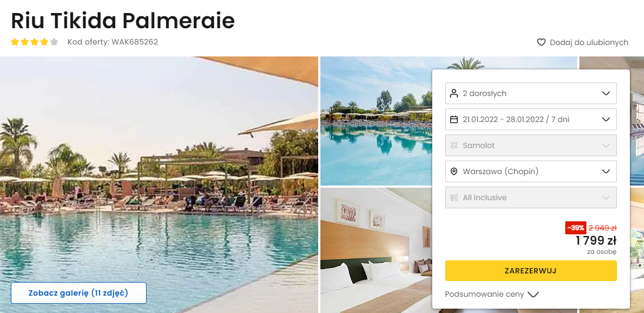Viewport: 644px width, 313px height.
Task: Open the 2 dorosłych guests dropdown
Action: coord(531,93)
